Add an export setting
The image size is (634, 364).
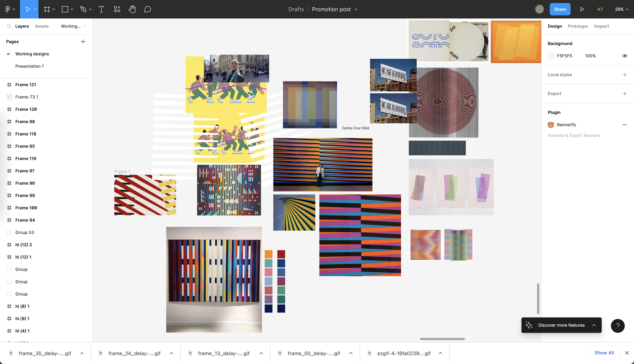(x=625, y=94)
